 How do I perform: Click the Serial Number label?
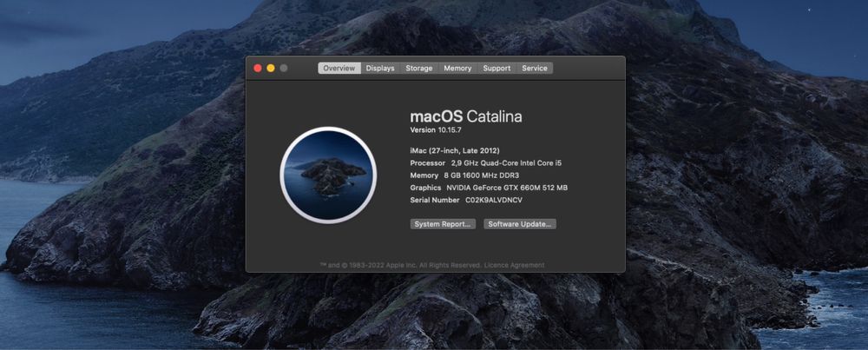[x=435, y=200]
